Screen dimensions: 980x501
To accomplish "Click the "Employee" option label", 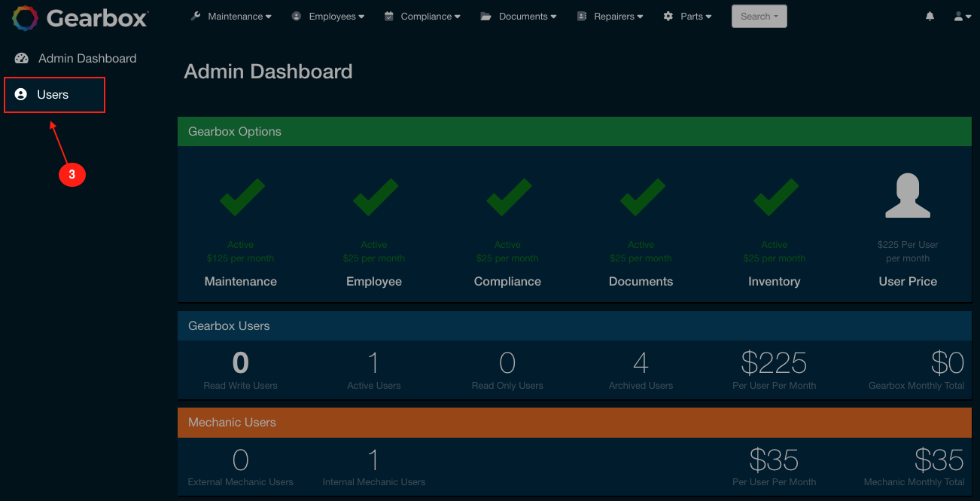I will pos(374,282).
